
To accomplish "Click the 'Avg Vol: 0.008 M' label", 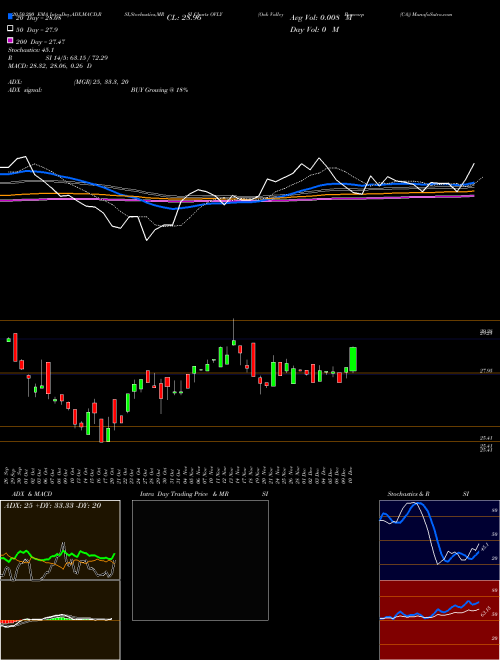I will [321, 18].
